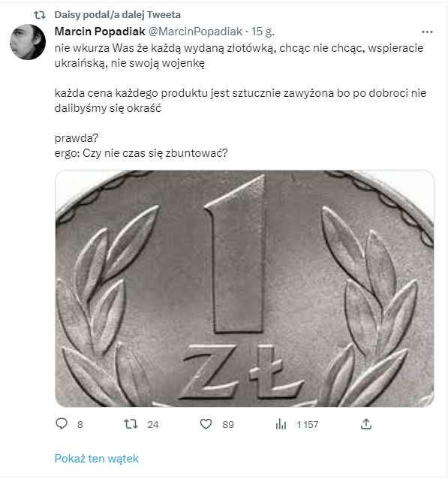Click the reply speech bubble icon
Image resolution: width=448 pixels, height=479 pixels.
62,423
